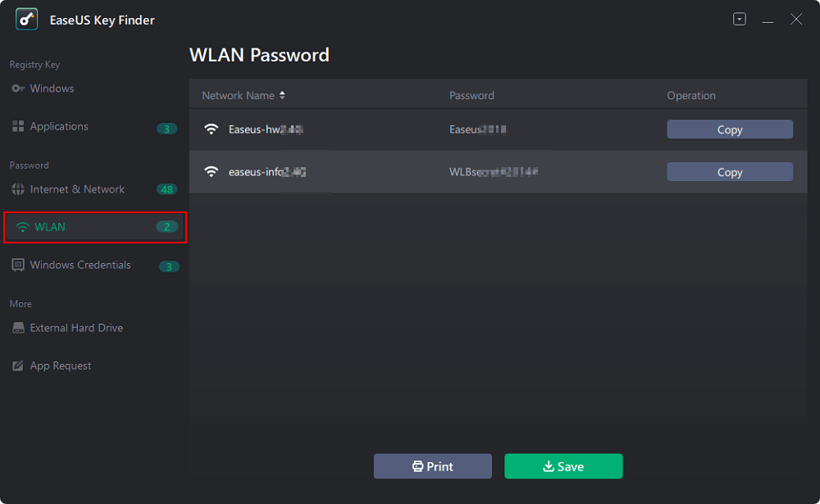
Task: Click the EaseUS Key Finder logo
Action: click(26, 19)
